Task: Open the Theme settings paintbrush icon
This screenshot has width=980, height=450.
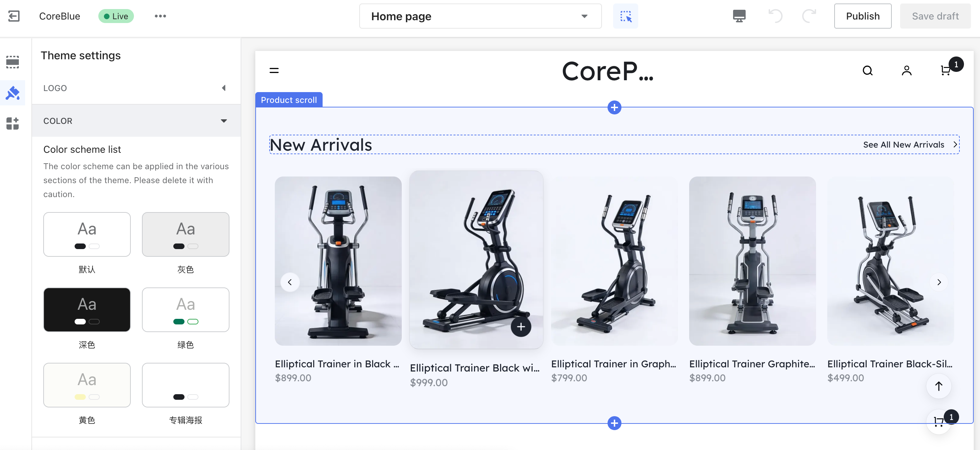Action: point(13,93)
